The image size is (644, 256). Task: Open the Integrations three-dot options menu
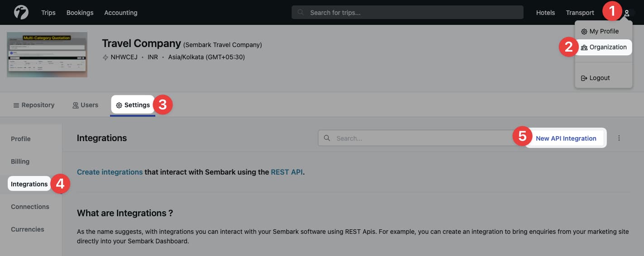pyautogui.click(x=619, y=138)
